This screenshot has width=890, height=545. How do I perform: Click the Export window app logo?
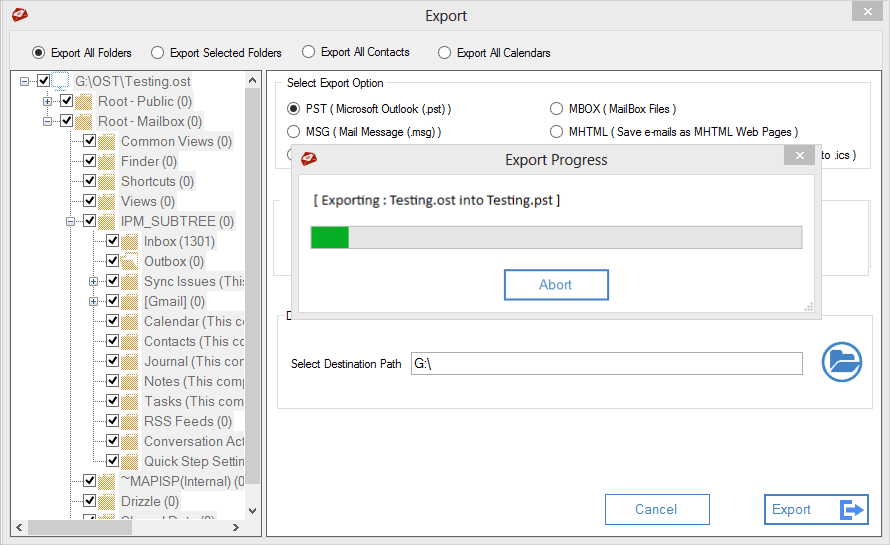(x=19, y=15)
